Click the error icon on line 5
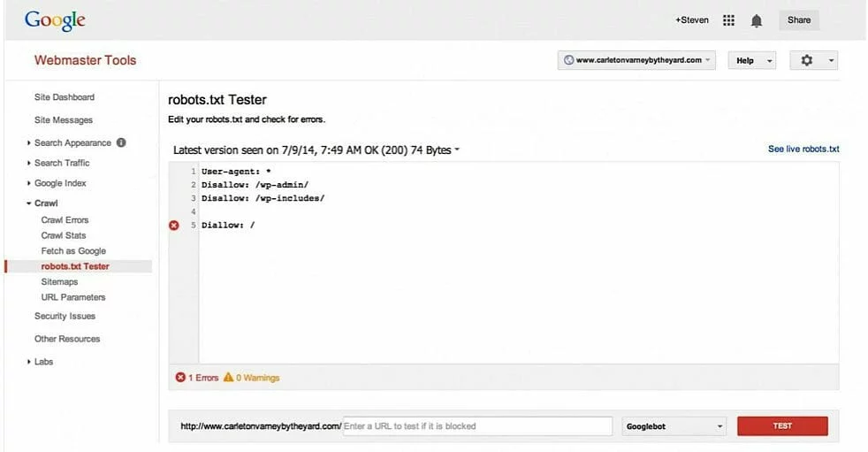 (174, 226)
